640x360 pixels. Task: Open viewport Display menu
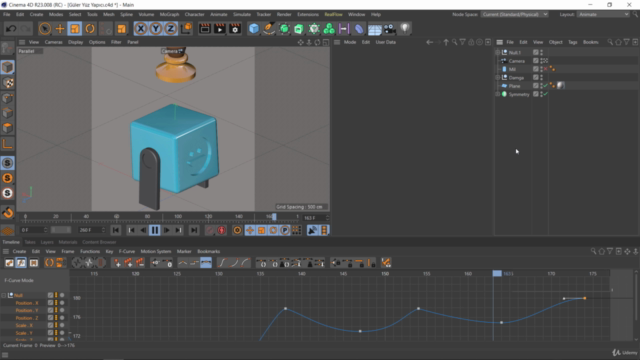(x=76, y=42)
